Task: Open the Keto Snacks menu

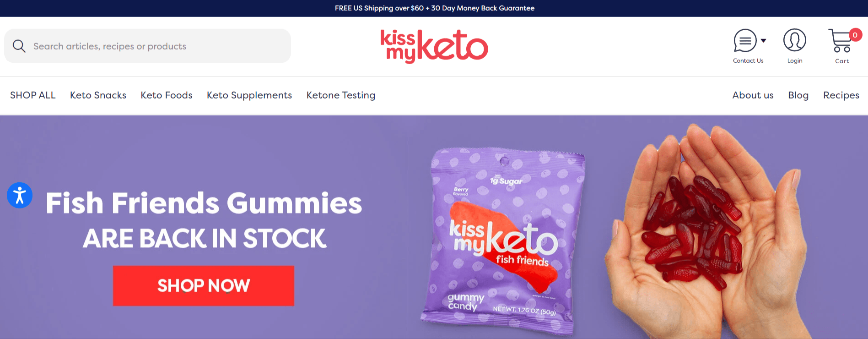Action: point(98,95)
